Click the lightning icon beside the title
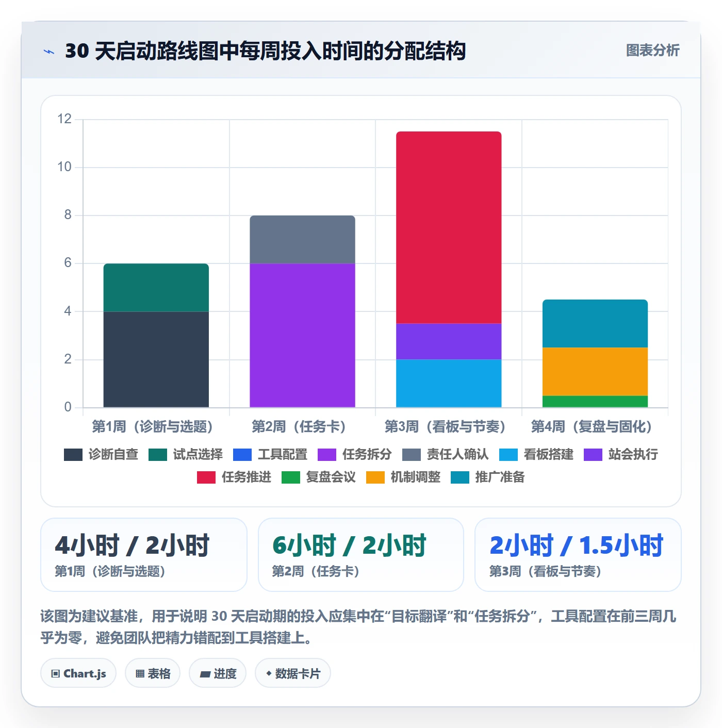 [x=48, y=52]
